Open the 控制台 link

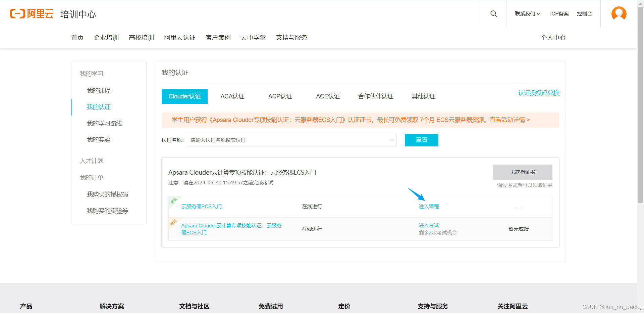click(x=584, y=14)
